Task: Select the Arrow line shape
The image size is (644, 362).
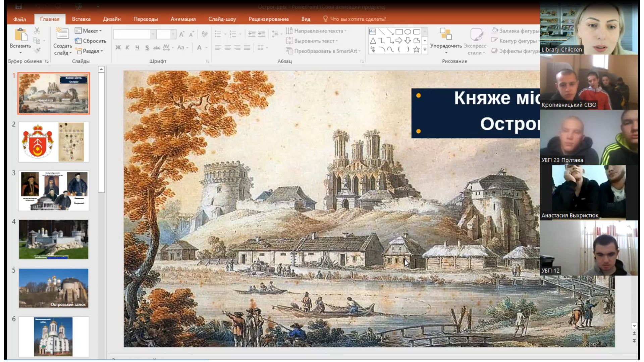Action: [x=390, y=32]
